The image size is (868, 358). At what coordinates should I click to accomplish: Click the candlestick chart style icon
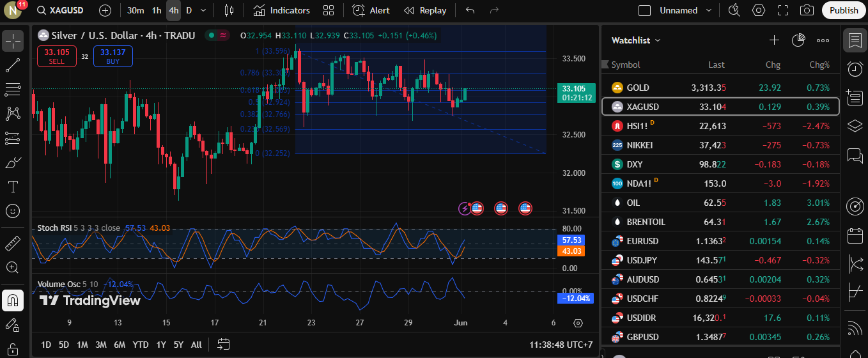click(x=229, y=10)
